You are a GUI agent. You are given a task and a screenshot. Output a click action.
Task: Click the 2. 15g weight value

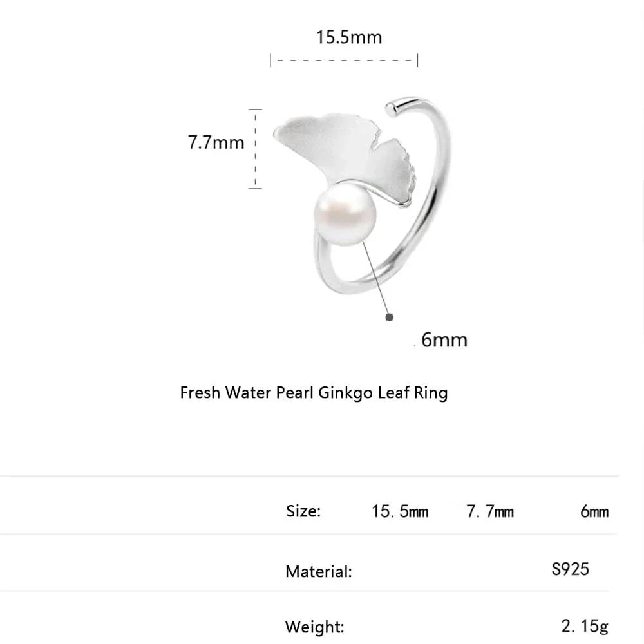(585, 625)
